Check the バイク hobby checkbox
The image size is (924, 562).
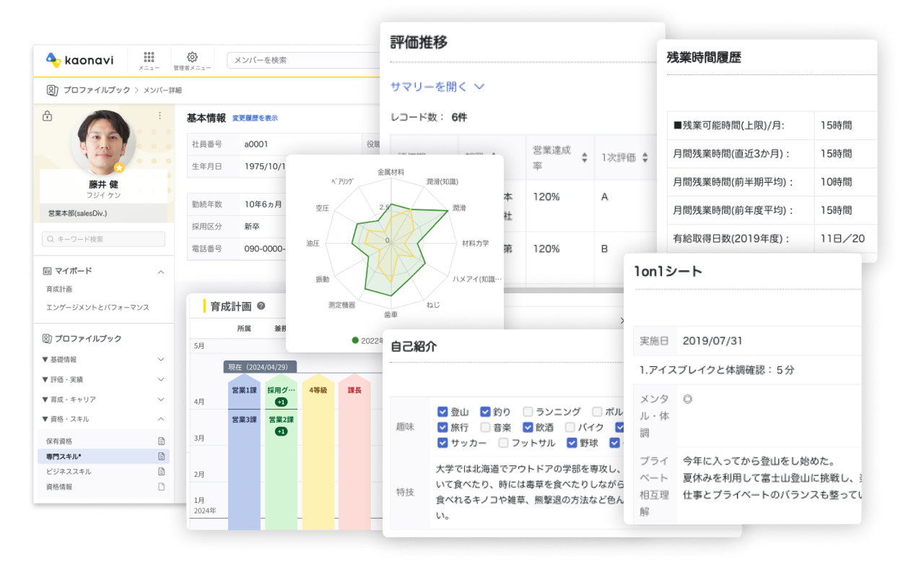coord(570,428)
